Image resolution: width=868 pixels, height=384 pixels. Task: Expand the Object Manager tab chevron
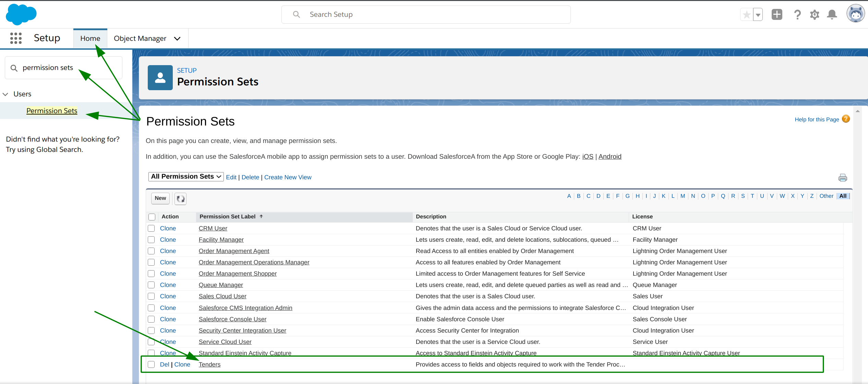coord(177,38)
